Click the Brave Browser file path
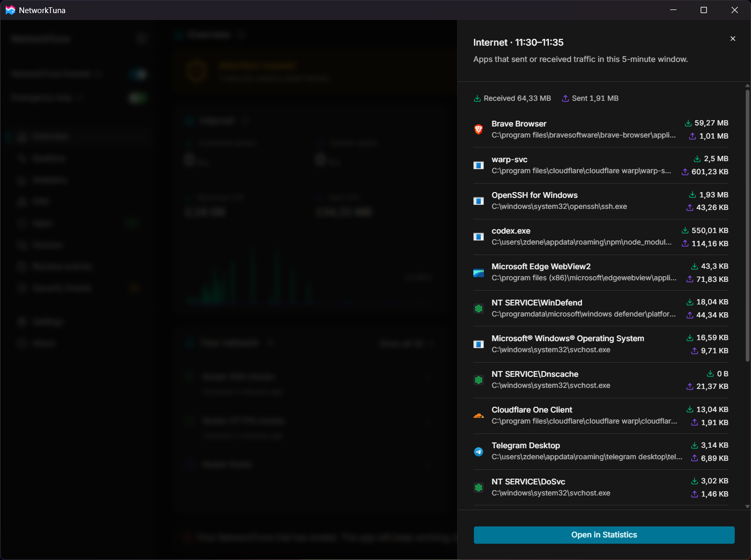 pyautogui.click(x=584, y=135)
